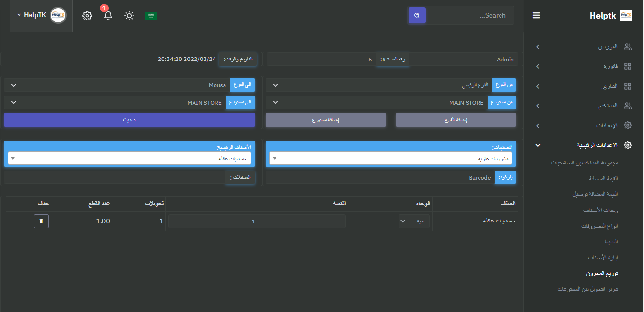Click the Saudi Arabia flag language icon
Viewport: 644px width, 312px height.
[x=151, y=16]
